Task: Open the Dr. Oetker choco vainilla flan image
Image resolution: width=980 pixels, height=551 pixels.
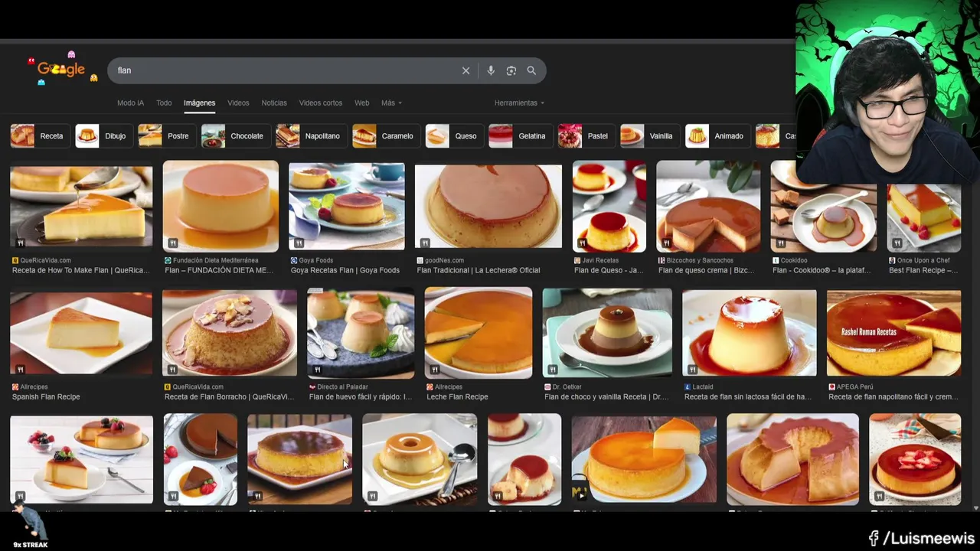Action: (x=607, y=333)
